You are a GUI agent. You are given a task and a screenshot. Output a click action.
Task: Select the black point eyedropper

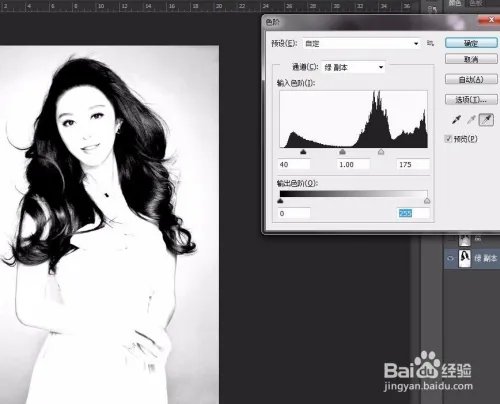coord(456,120)
